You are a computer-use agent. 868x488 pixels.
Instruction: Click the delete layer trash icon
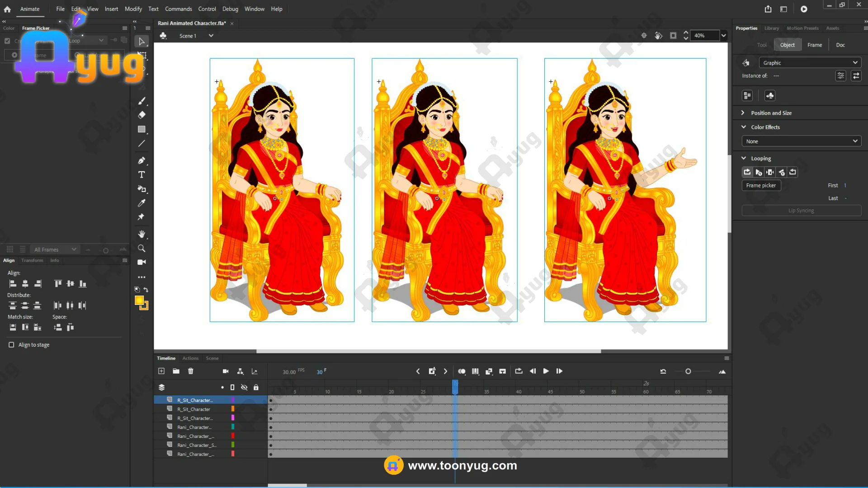191,371
